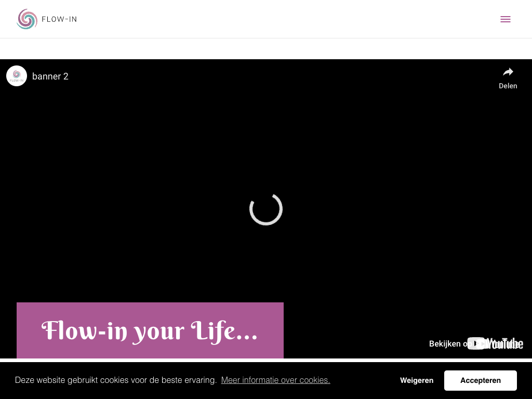Decline cookies with Weigeren button
The image size is (532, 399).
(417, 380)
